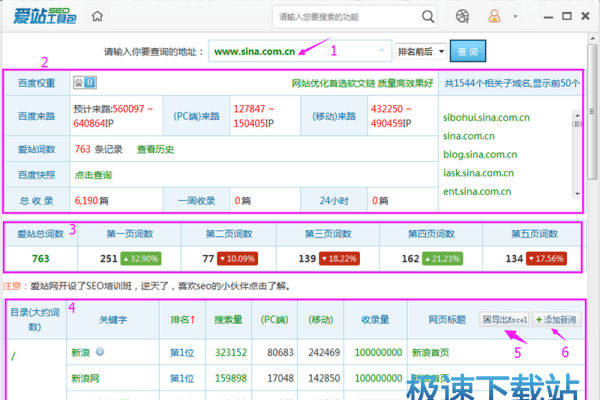The height and width of the screenshot is (400, 600).
Task: Close the application window
Action: click(585, 16)
